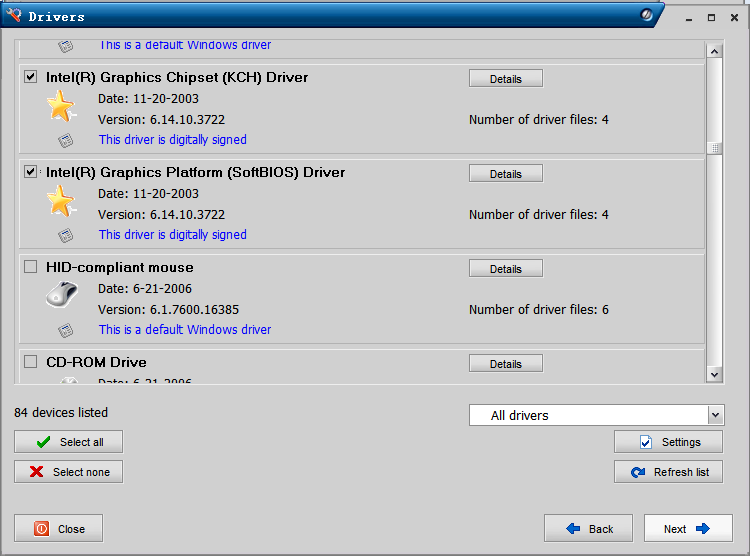Uncheck the Intel Graphics Platform (SoftBIOS) Driver checkbox
750x556 pixels.
(31, 171)
